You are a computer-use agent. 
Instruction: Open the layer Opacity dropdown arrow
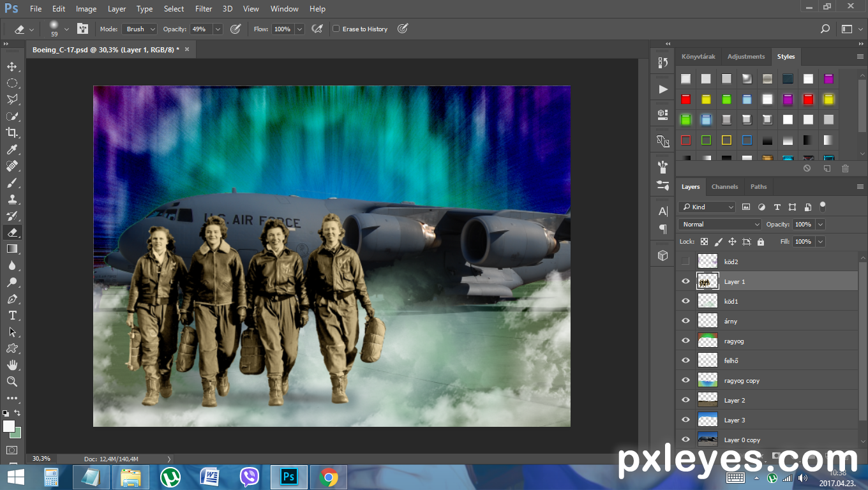point(820,225)
